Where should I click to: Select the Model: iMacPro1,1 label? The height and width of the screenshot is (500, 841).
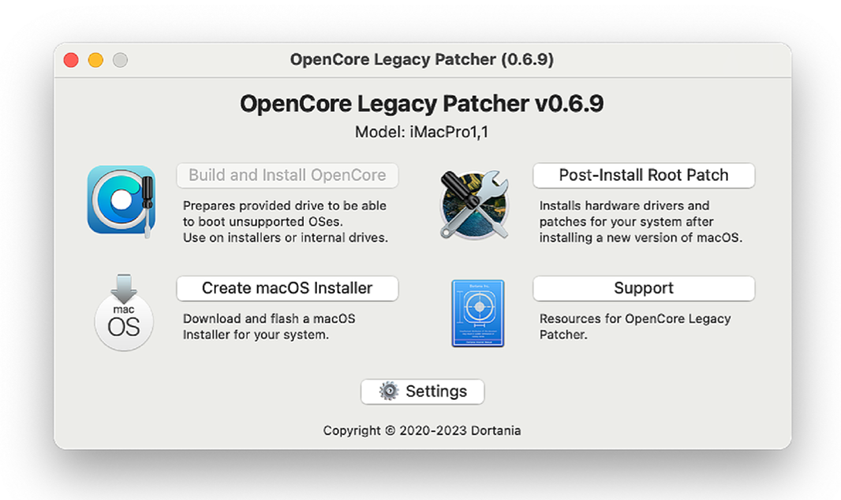pyautogui.click(x=421, y=132)
